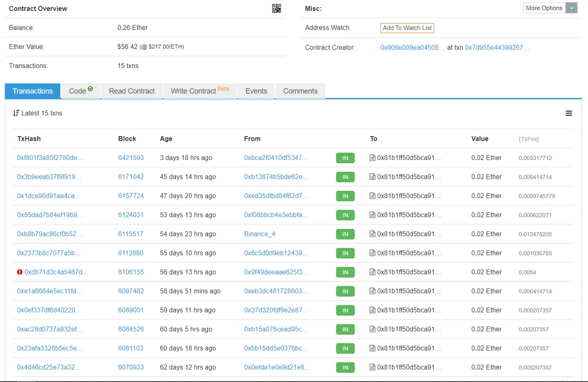
Task: Open transaction hash 0x3b9eeab37f9f919
Action: (x=49, y=177)
